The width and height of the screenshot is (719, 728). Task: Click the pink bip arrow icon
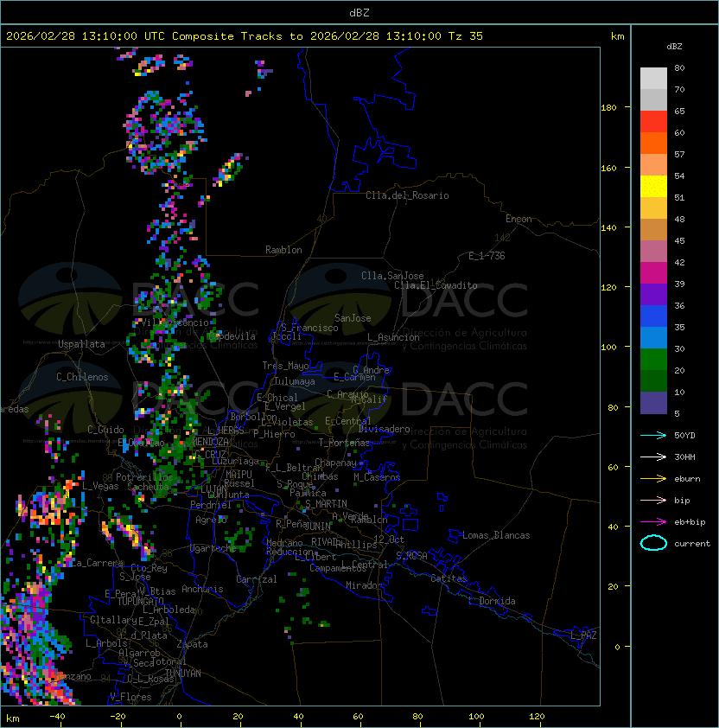point(653,500)
